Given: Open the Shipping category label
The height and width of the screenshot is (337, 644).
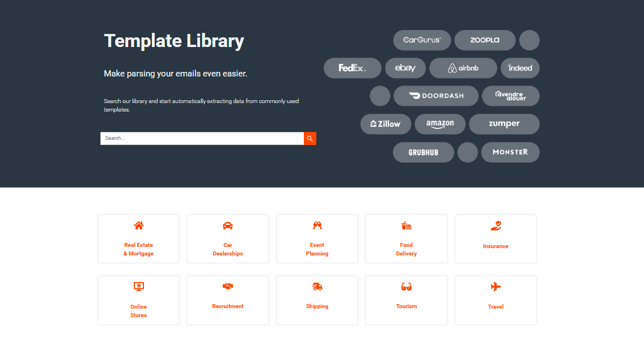Looking at the screenshot, I should (x=317, y=306).
